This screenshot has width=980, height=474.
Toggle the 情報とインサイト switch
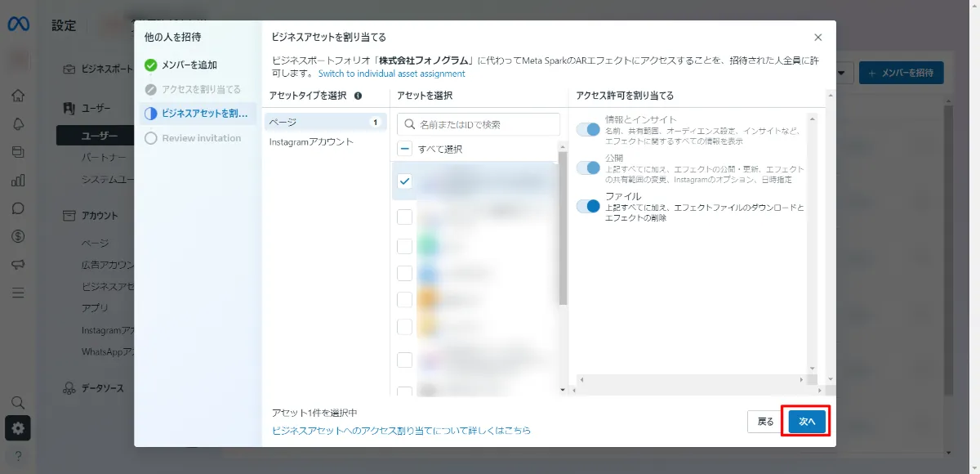[588, 129]
